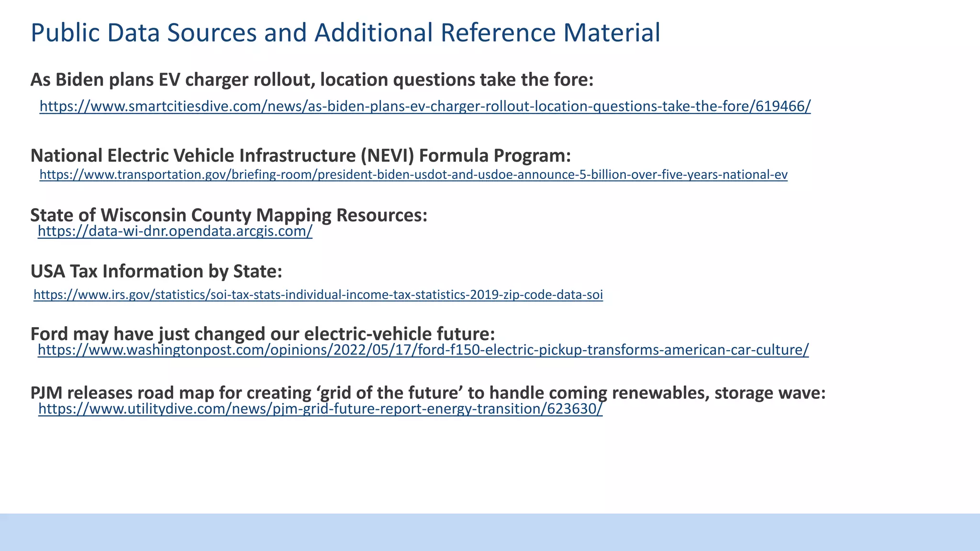Screen dimensions: 980x551
Task: Click heading 'Ford may have just changed our electric-vehicle future'
Action: click(263, 333)
